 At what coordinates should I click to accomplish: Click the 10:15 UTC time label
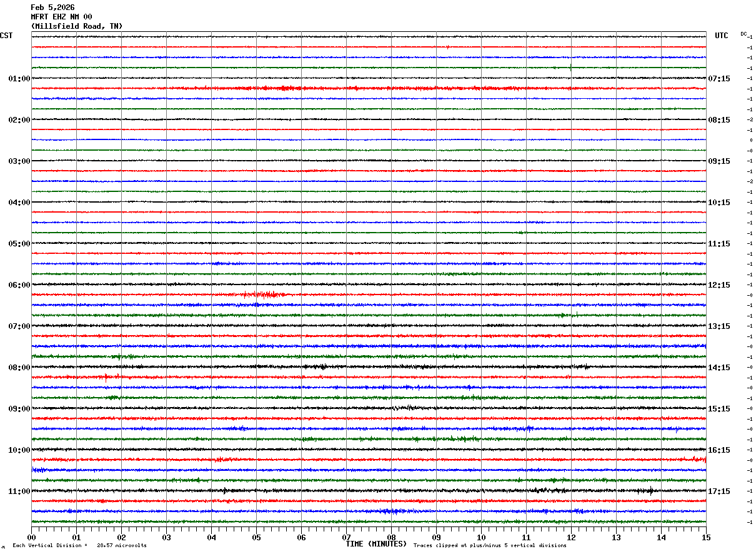(x=719, y=203)
